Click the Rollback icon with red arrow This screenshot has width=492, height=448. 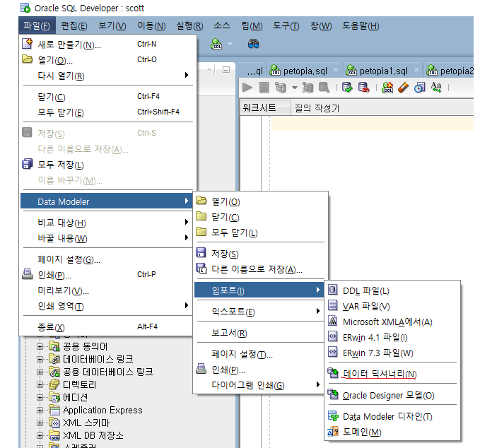363,88
